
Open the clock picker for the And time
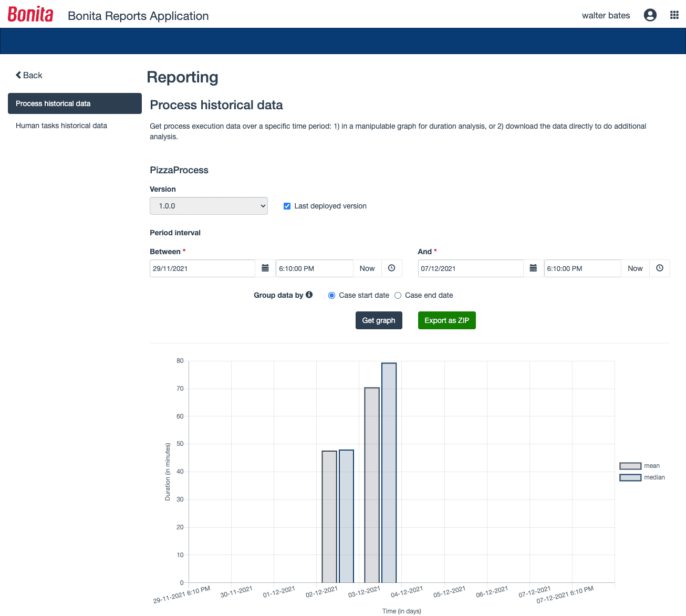pos(660,268)
